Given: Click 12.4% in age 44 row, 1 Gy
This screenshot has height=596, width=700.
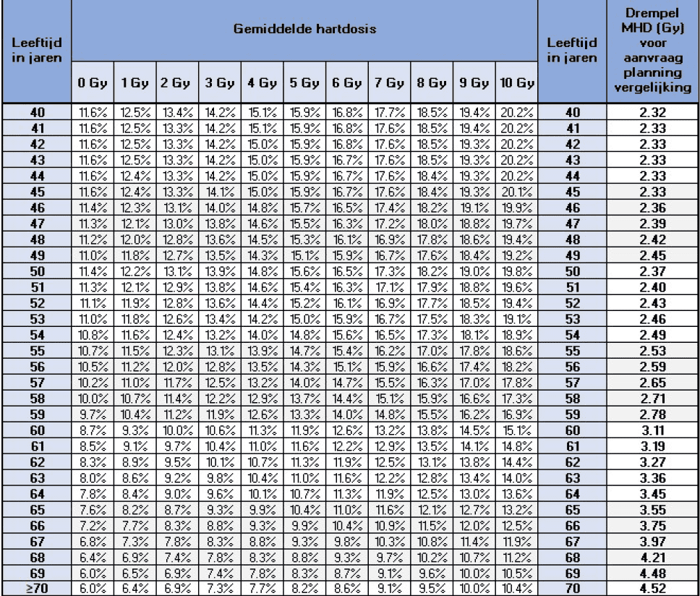Looking at the screenshot, I should 135,176.
